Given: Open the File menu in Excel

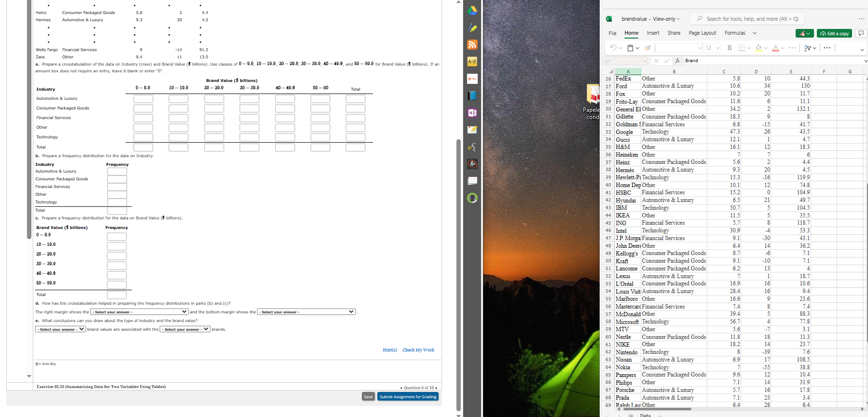Looking at the screenshot, I should tap(612, 33).
